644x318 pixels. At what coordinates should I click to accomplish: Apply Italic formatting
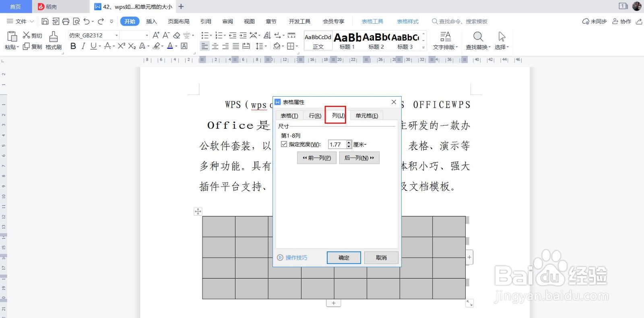(83, 46)
